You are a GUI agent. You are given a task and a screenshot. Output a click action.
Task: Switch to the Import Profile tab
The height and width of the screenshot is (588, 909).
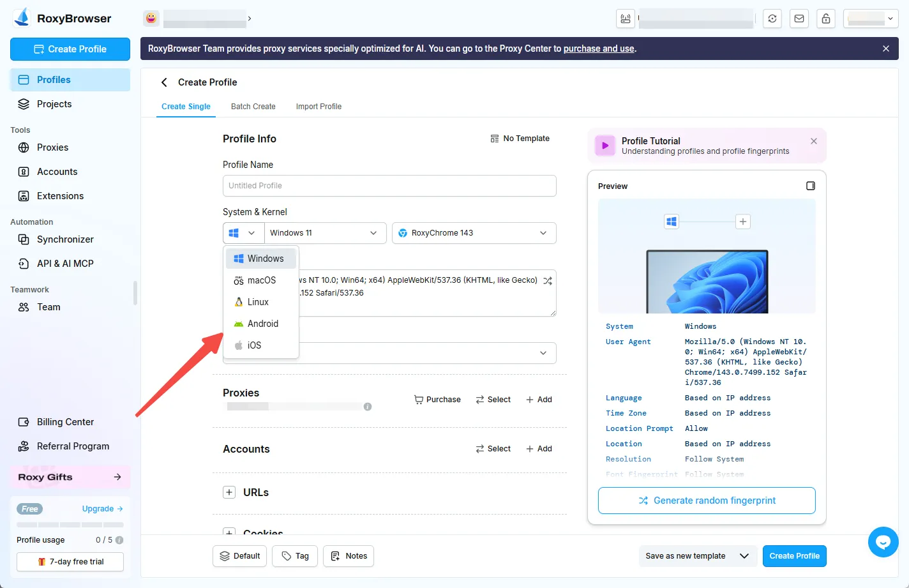click(x=319, y=107)
